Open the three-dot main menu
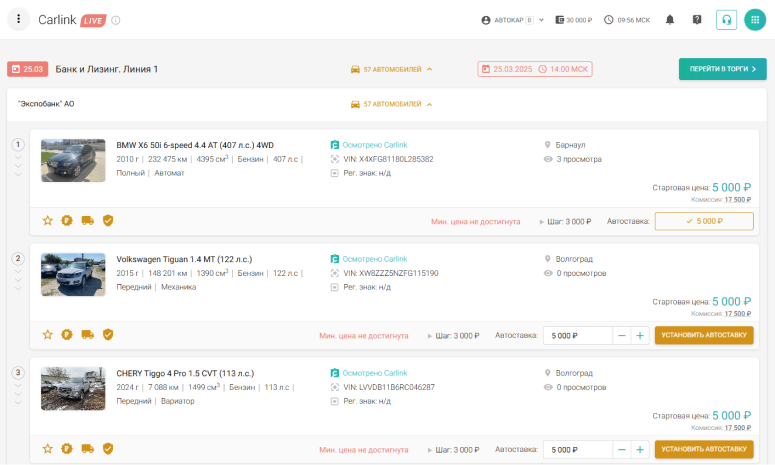The width and height of the screenshot is (775, 465). [18, 20]
